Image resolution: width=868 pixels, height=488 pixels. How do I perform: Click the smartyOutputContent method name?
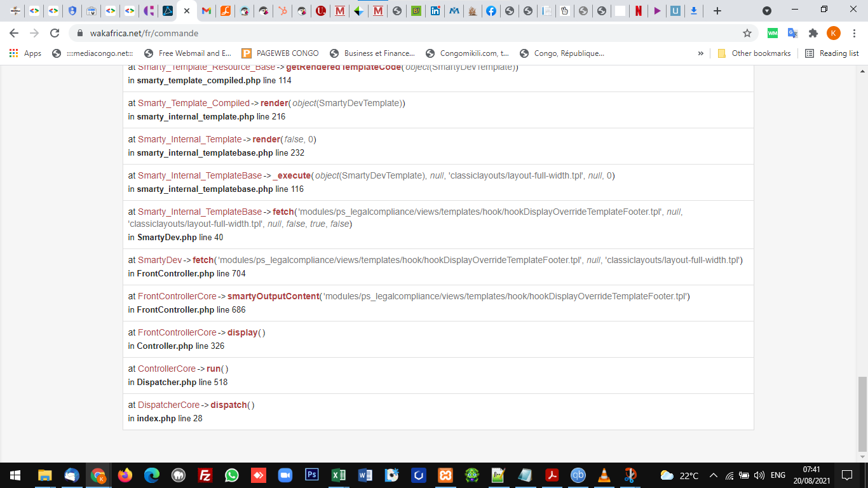pos(273,296)
